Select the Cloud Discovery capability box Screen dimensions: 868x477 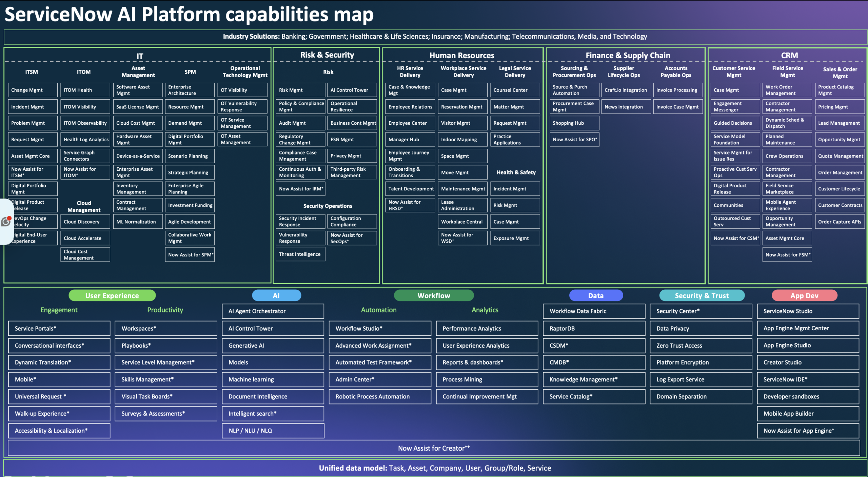click(85, 222)
